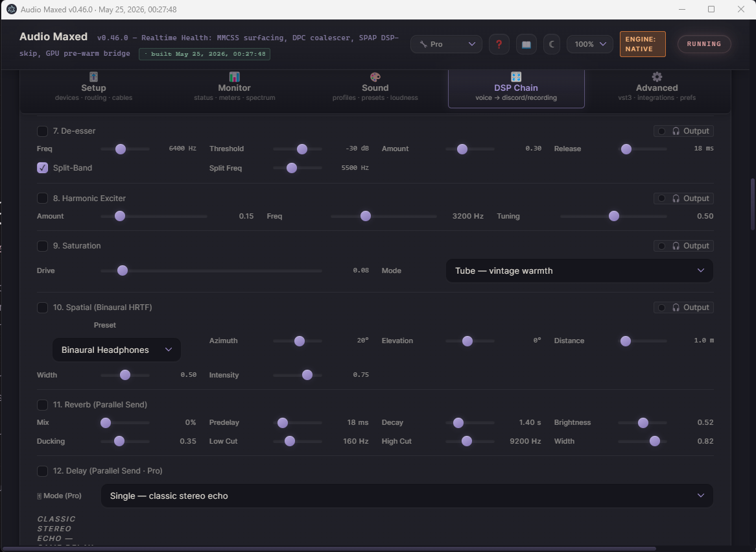Click headphones icon in Spatial Output
This screenshot has width=756, height=552.
(676, 307)
